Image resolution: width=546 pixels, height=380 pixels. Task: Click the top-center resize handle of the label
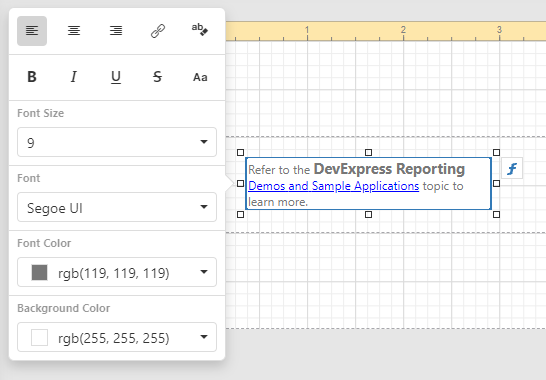pyautogui.click(x=368, y=153)
